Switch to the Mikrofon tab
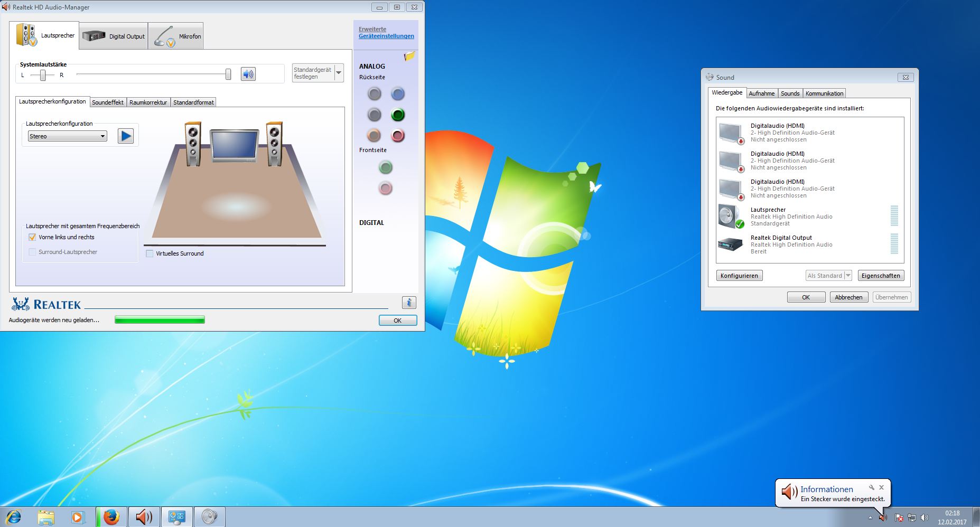This screenshot has height=527, width=980. click(x=176, y=36)
